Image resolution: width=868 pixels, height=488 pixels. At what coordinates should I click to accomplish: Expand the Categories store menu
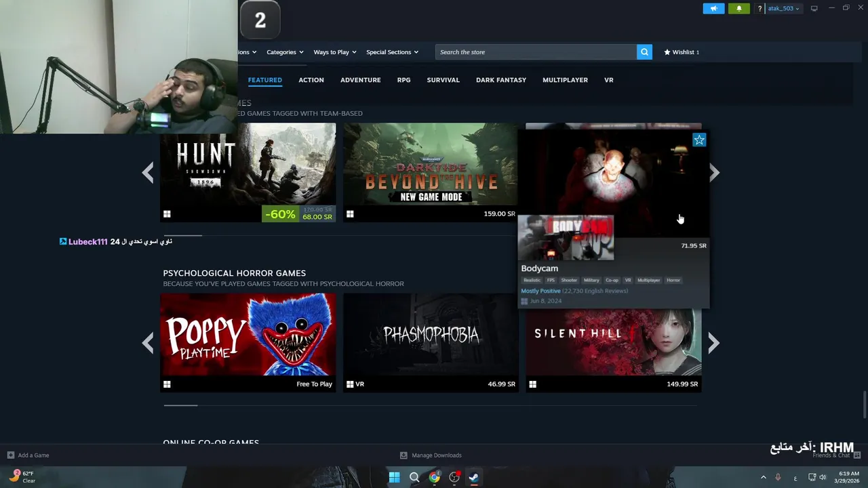285,52
